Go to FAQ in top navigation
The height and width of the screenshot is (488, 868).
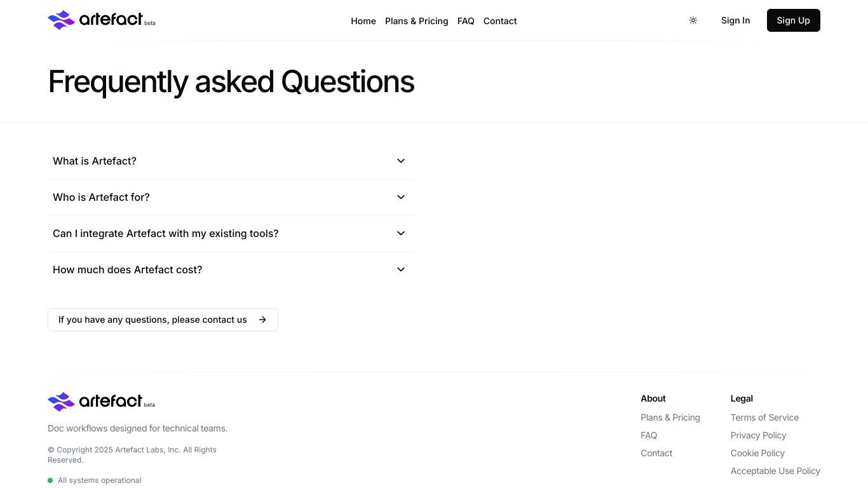pos(466,21)
